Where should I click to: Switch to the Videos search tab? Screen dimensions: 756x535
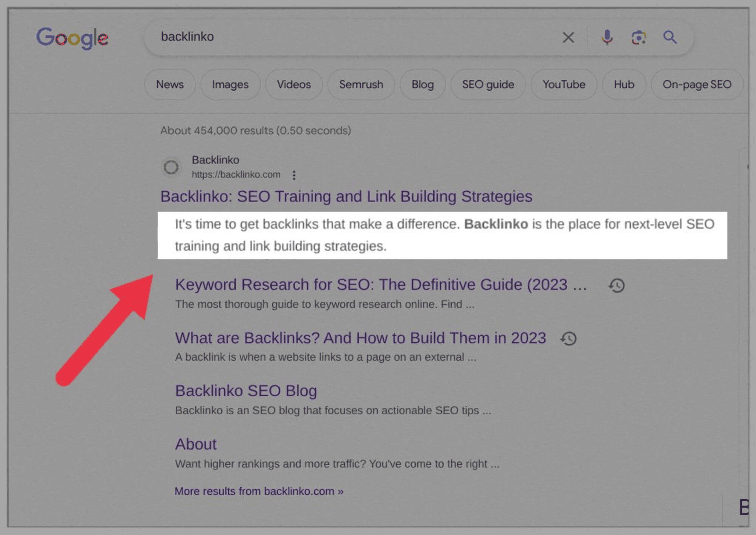point(294,85)
